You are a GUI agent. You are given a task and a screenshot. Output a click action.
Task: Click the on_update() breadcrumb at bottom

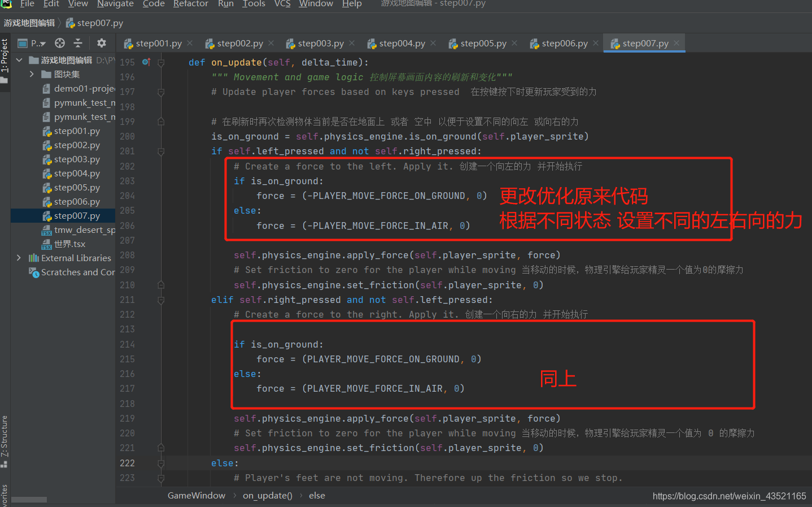click(x=268, y=496)
